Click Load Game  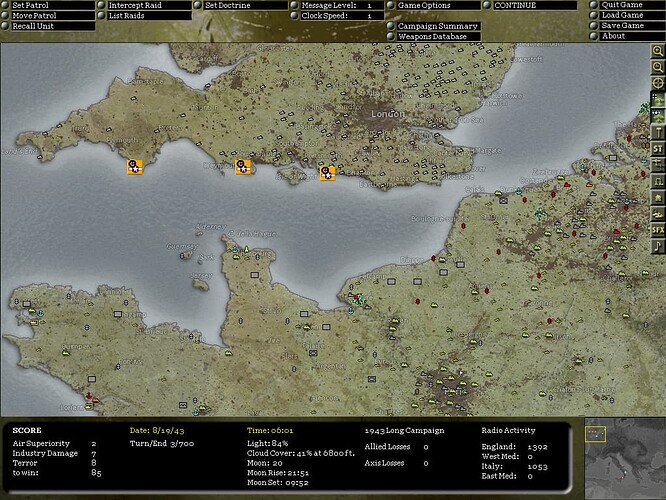click(x=627, y=15)
